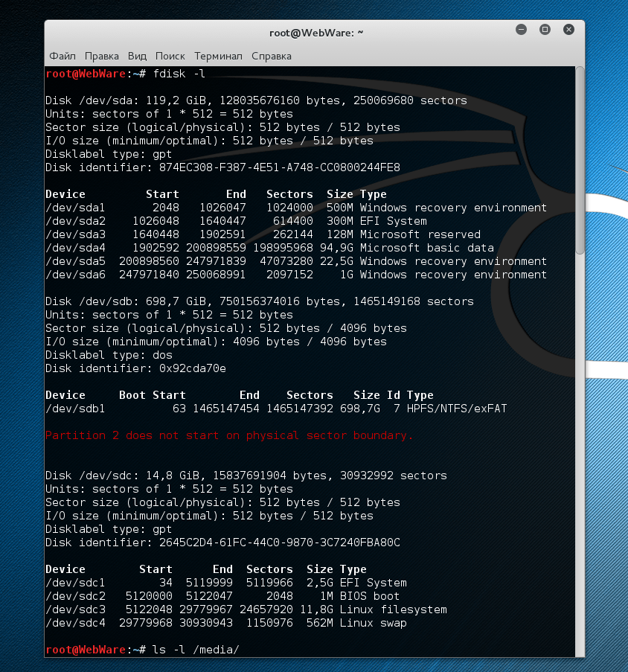Click the Disk /dev/sdb: 698,7 GiB line
Screen dimensions: 628x672
click(x=260, y=301)
